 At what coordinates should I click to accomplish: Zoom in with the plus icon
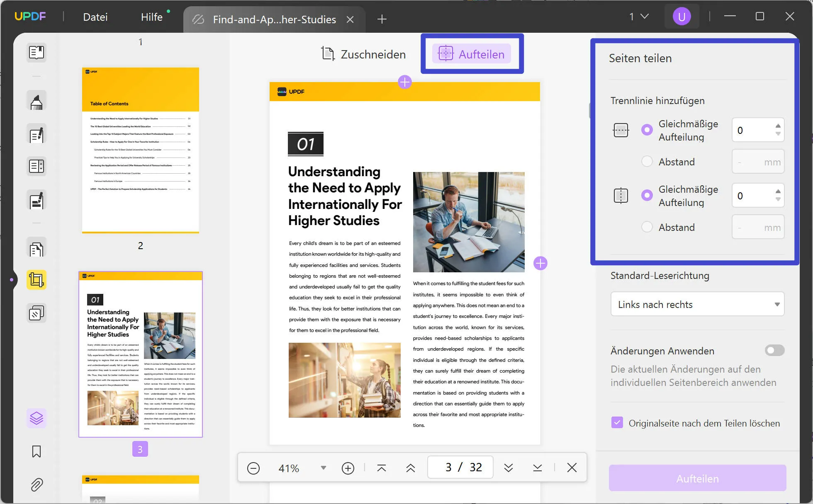348,468
